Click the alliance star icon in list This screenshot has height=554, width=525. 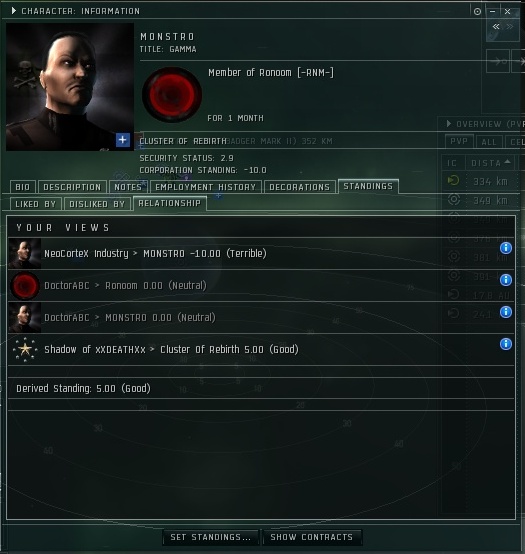[25, 349]
